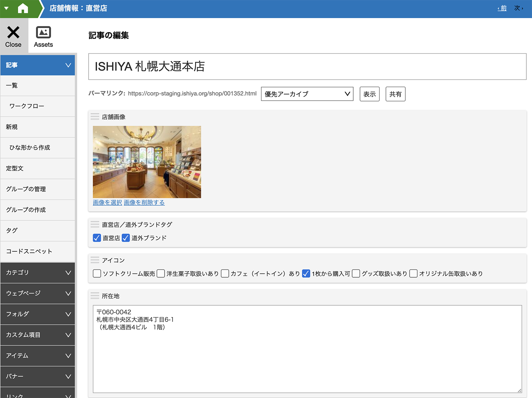Open the dropdown triangle beside the home icon

[6, 8]
